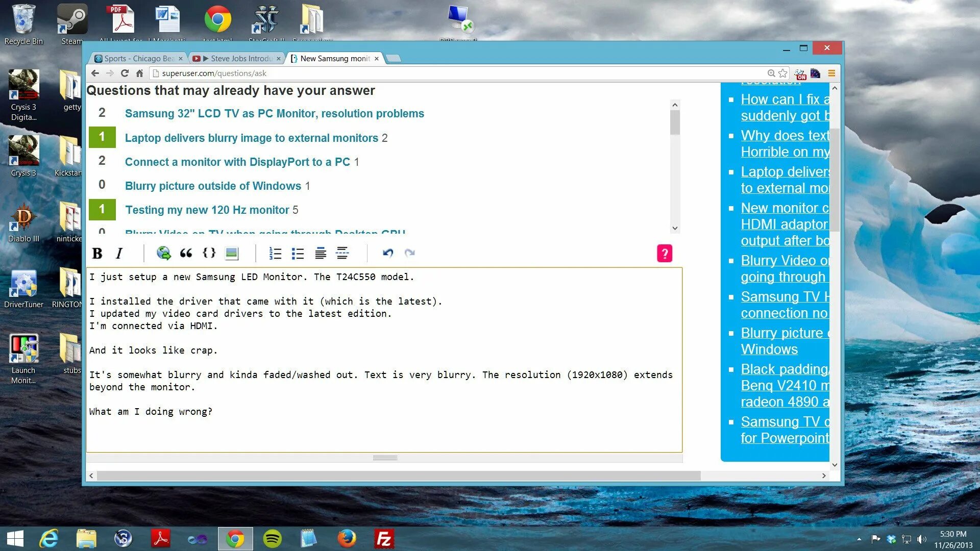980x551 pixels.
Task: Open 'Testing my new 120 Hz monitor' question
Action: (x=207, y=210)
